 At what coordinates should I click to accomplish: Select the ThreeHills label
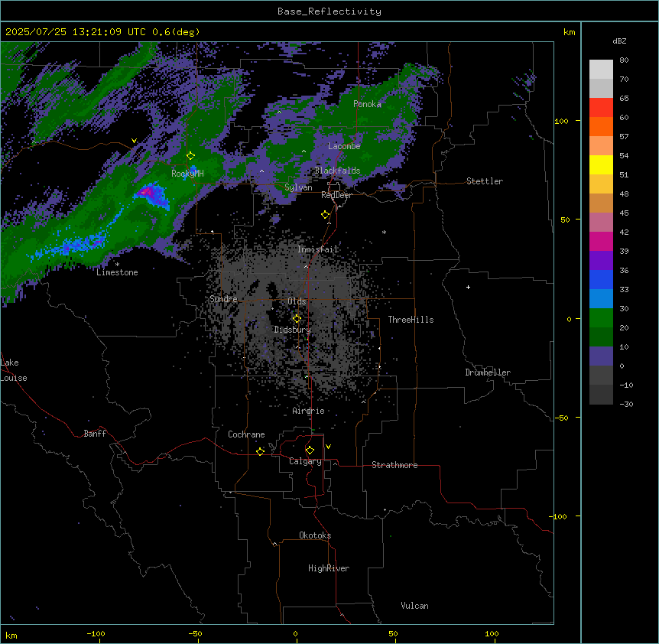pos(411,320)
